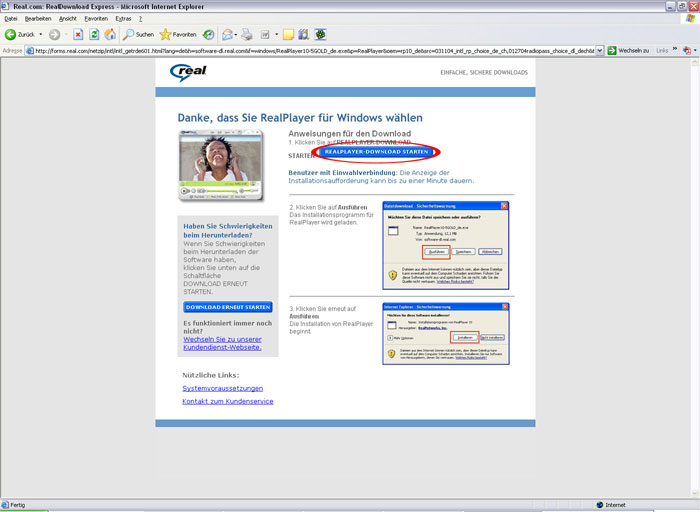Expand the mail icon dropdown arrow

coord(236,34)
